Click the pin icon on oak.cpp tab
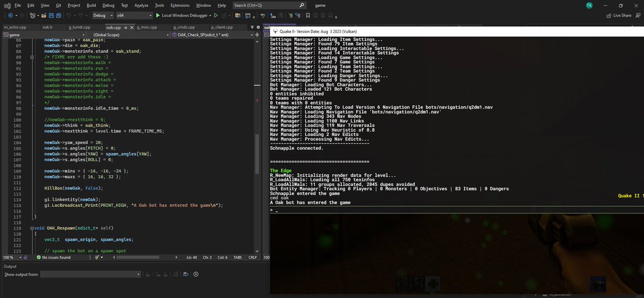644x298 pixels. click(x=125, y=27)
